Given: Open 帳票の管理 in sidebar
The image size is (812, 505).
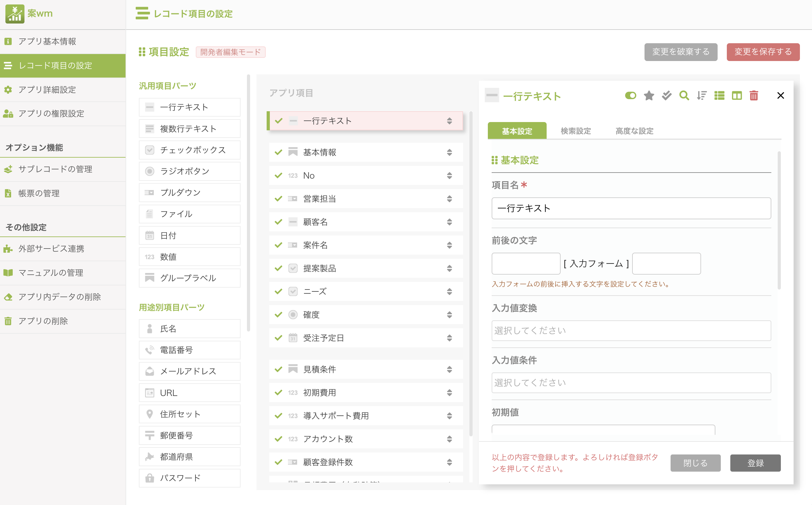Looking at the screenshot, I should tap(63, 193).
